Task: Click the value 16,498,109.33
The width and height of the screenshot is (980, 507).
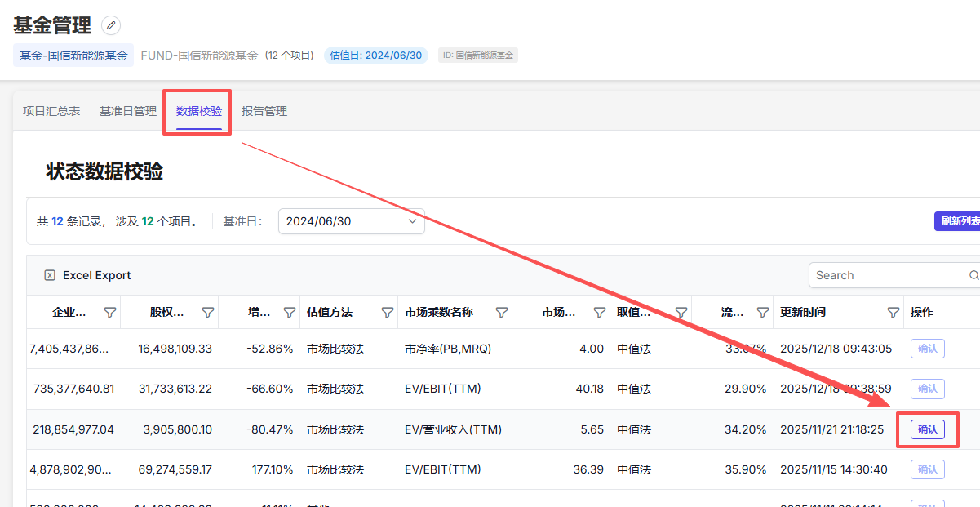Action: (175, 349)
